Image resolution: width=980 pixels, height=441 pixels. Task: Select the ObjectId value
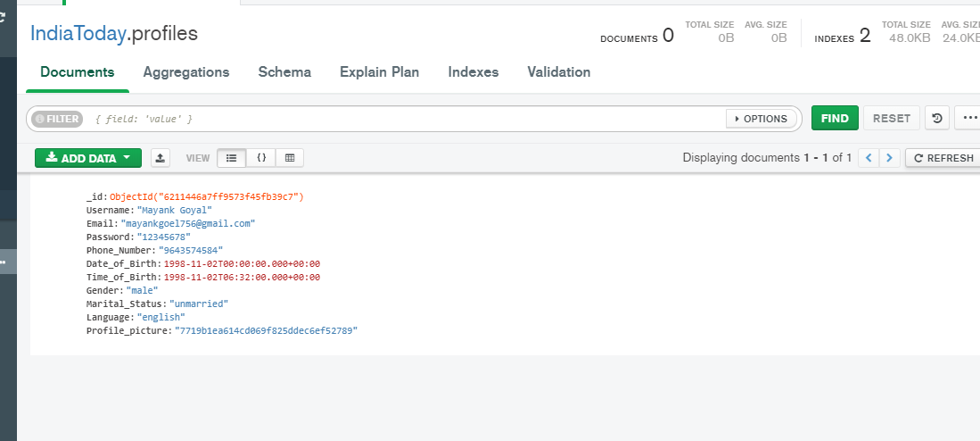[x=207, y=197]
